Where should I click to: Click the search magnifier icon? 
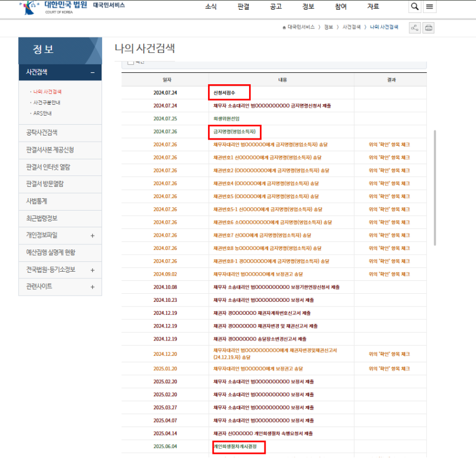(x=414, y=7)
